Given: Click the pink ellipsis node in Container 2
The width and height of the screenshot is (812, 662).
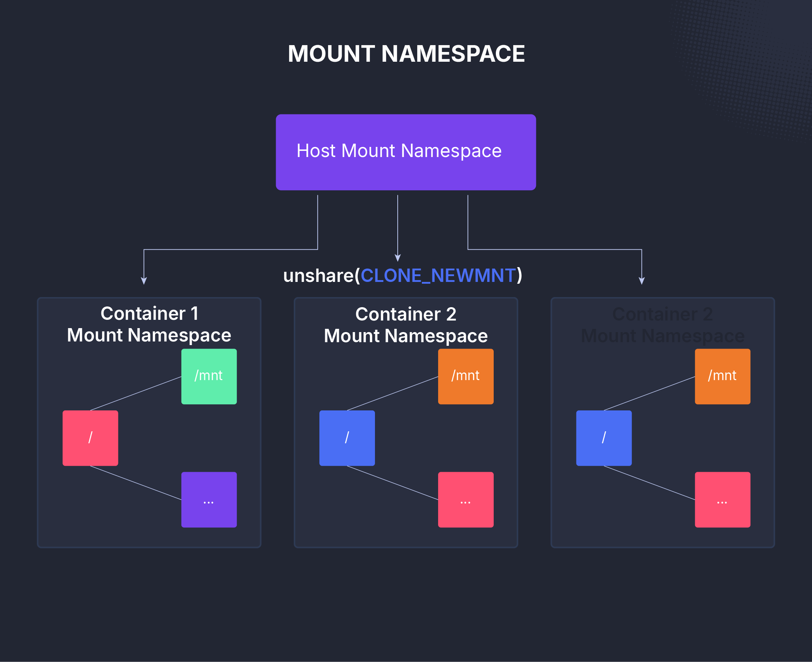Looking at the screenshot, I should (x=466, y=500).
